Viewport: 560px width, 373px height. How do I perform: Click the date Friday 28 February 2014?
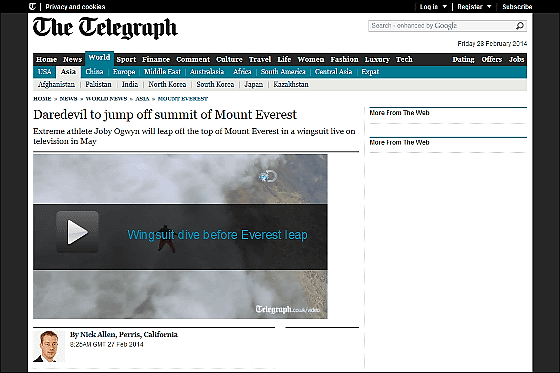[x=492, y=44]
